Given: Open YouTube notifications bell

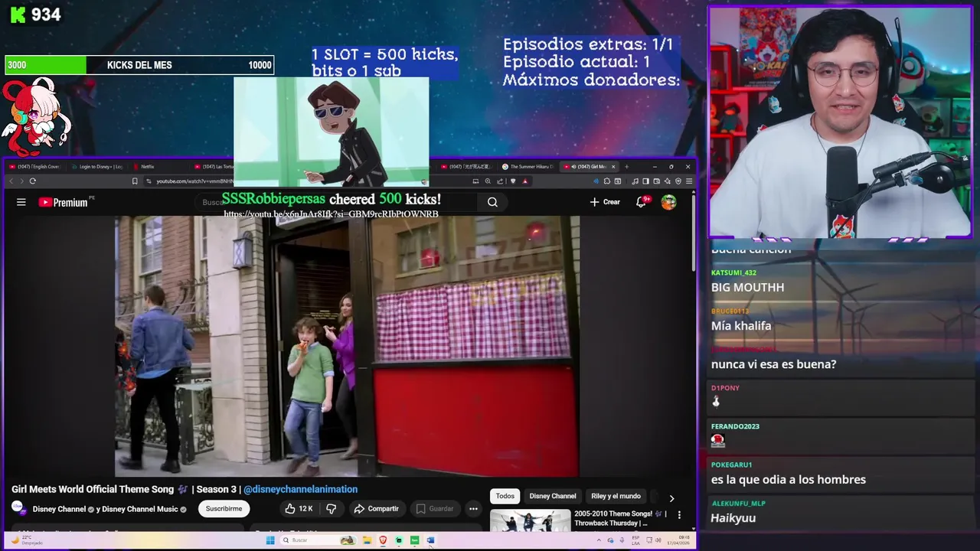Looking at the screenshot, I should point(641,202).
